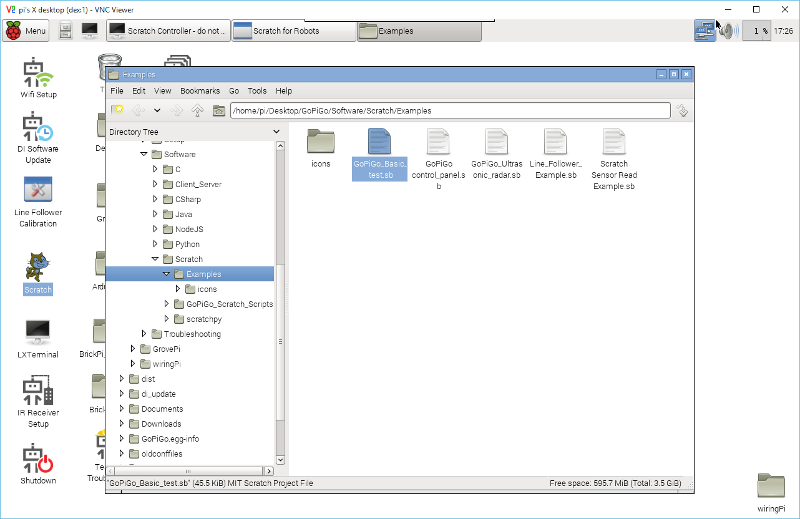
Task: Open the Wifi Setup desktop icon
Action: point(38,78)
